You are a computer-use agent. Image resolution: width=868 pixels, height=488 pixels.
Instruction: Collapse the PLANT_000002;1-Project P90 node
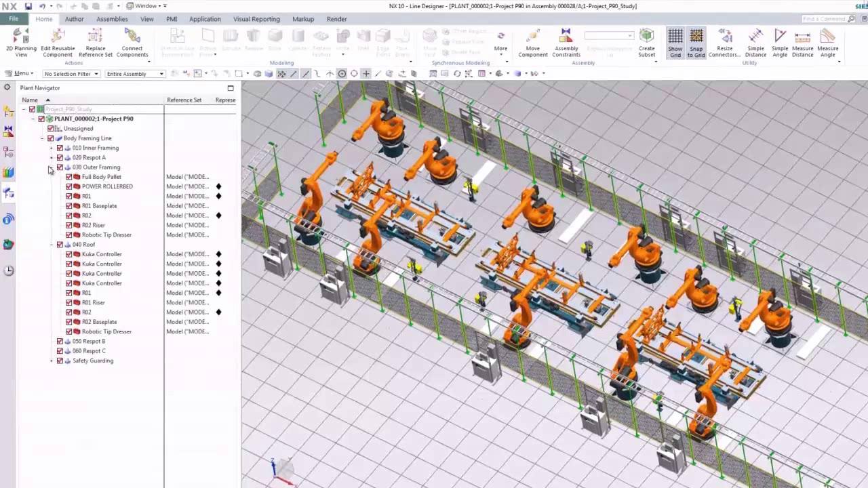[33, 119]
